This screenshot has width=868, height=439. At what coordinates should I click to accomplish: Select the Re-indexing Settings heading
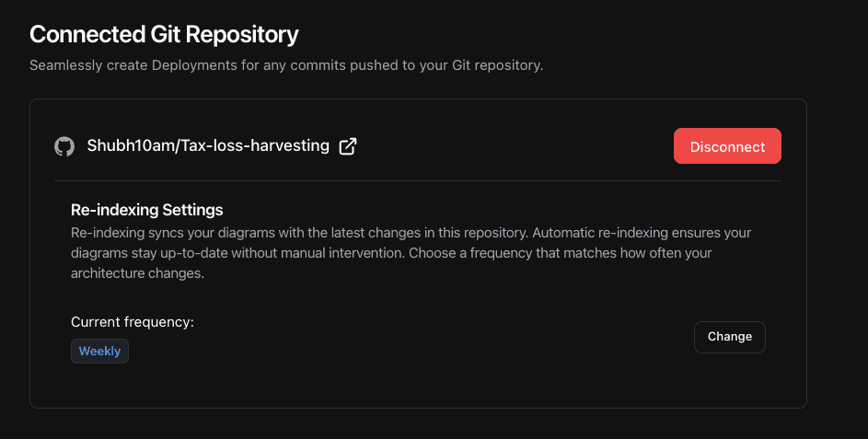(x=146, y=210)
